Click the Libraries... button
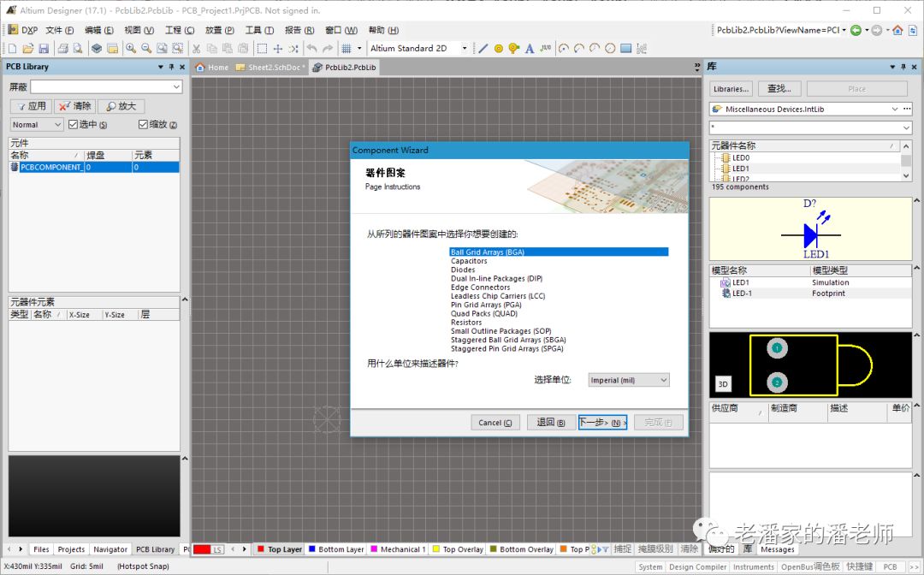The height and width of the screenshot is (575, 924). (731, 88)
